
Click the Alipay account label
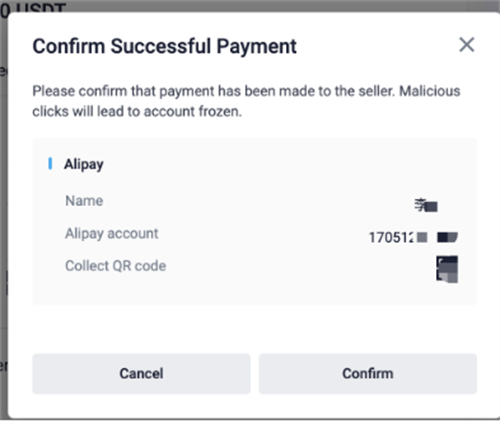click(x=112, y=234)
